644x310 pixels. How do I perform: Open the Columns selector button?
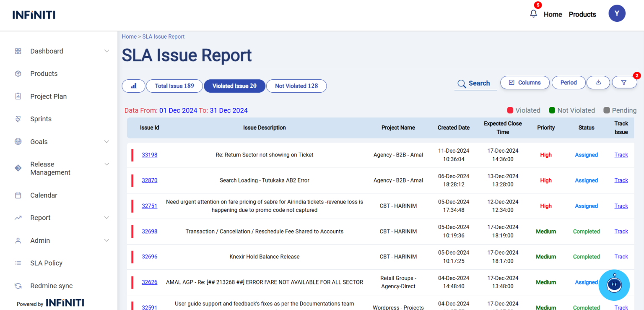[x=524, y=83]
